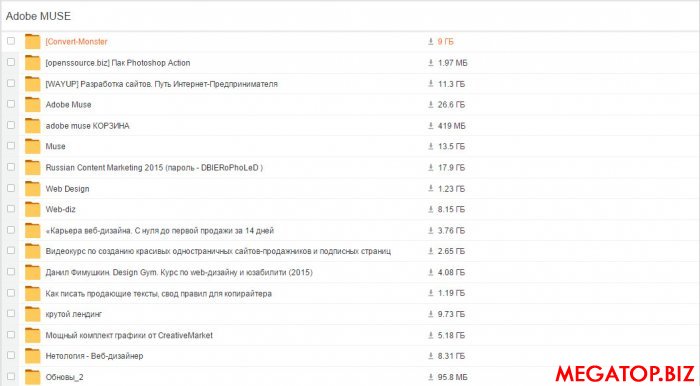Click folder icon for крутой лендинг
This screenshot has width=700, height=386.
32,314
